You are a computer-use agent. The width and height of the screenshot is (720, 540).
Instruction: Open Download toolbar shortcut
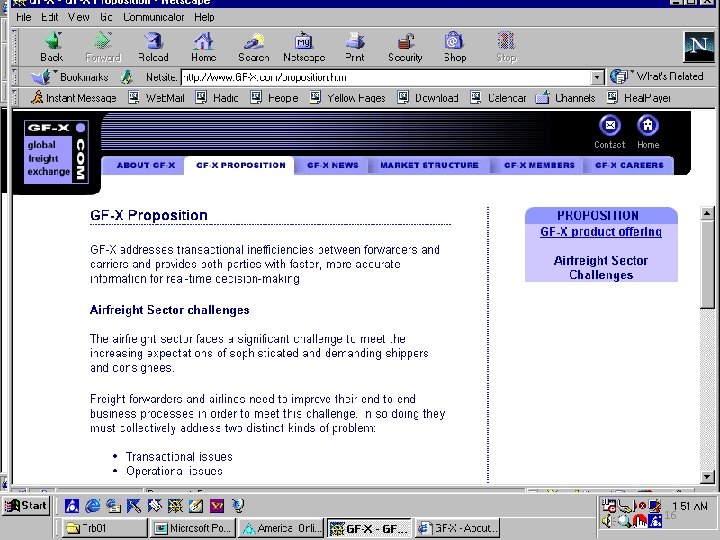click(428, 98)
